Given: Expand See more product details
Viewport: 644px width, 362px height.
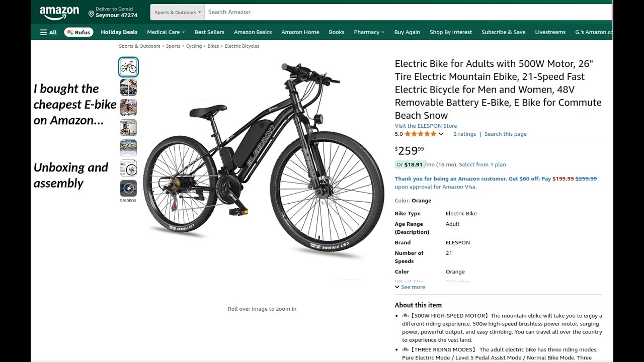Looking at the screenshot, I should point(410,287).
